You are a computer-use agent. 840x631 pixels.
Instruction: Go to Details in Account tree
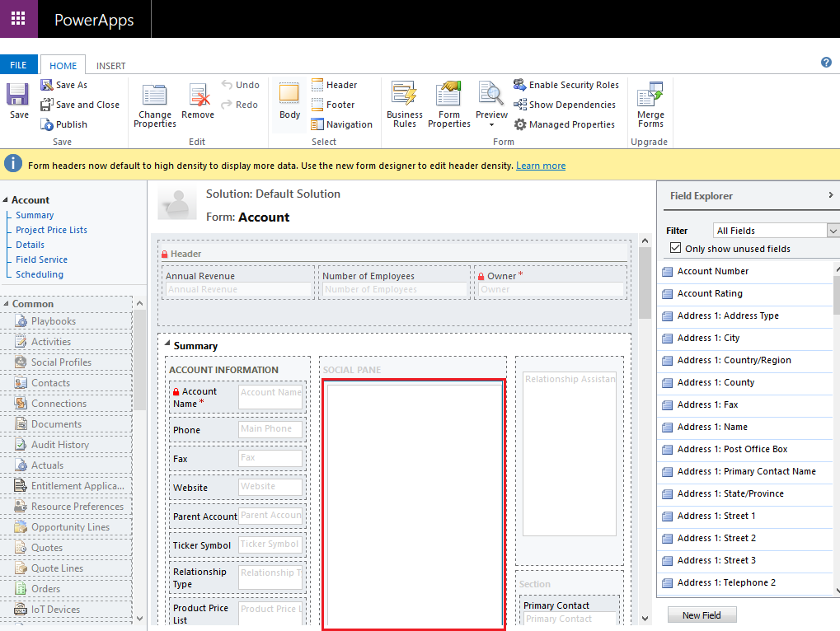30,245
